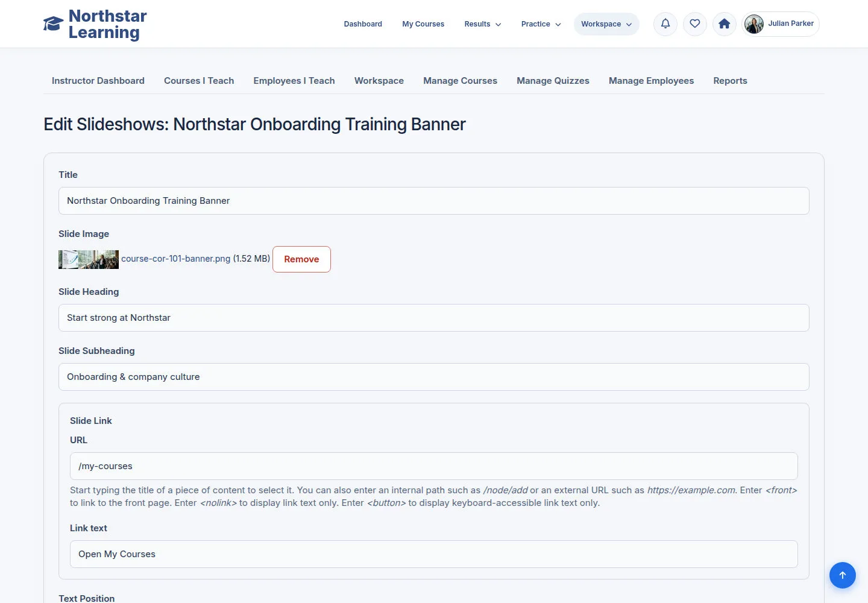The image size is (868, 603).
Task: Click the "(1.52 MB)" file size text
Action: [x=251, y=259]
